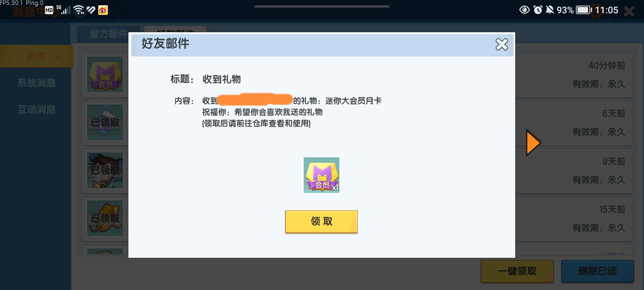Click the orange next-mail arrow
Screen dimensions: 644x290
[x=533, y=143]
